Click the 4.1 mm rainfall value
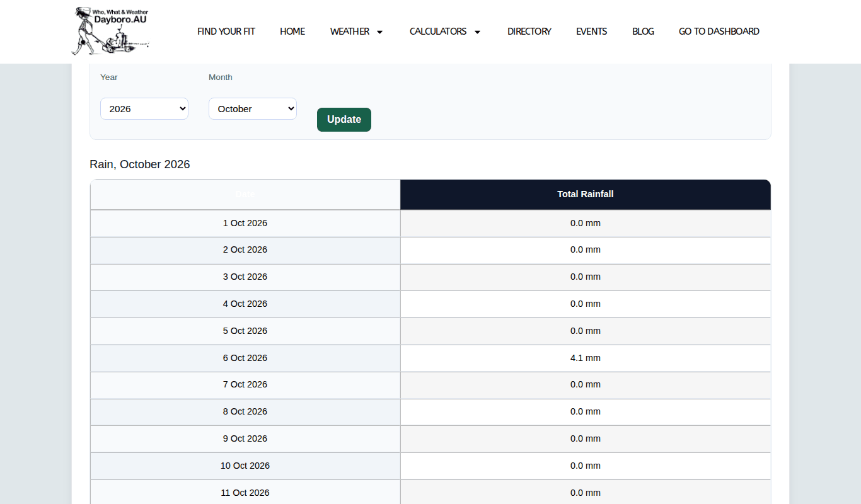The height and width of the screenshot is (504, 861). 586,358
